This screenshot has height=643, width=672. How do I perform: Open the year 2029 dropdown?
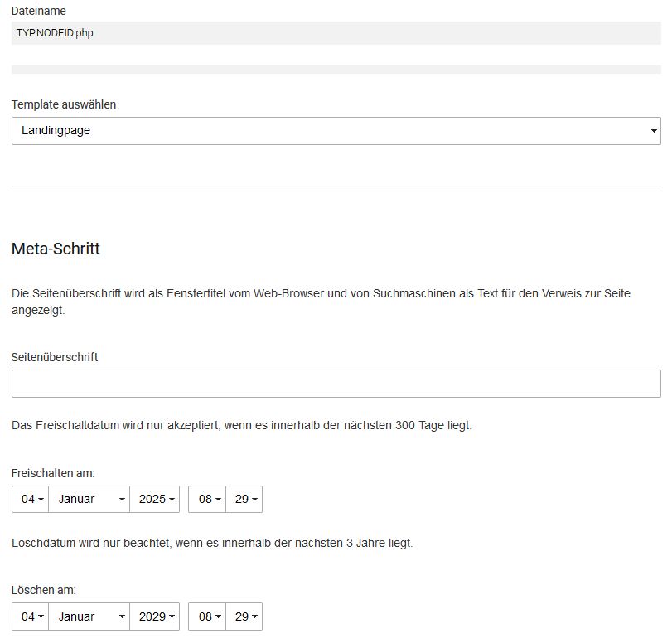(154, 616)
